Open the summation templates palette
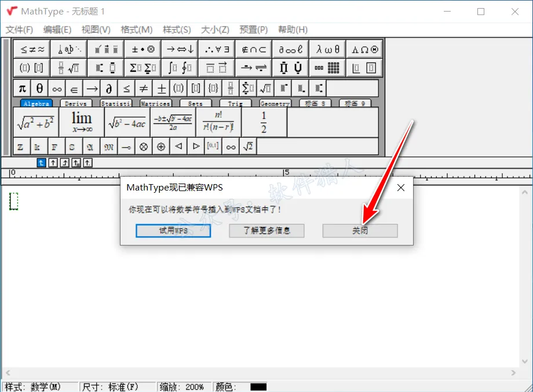This screenshot has width=533, height=392. 143,68
